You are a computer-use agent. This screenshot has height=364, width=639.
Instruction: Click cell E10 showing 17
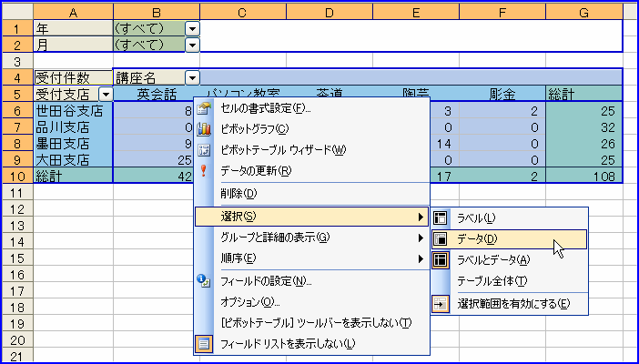[444, 177]
